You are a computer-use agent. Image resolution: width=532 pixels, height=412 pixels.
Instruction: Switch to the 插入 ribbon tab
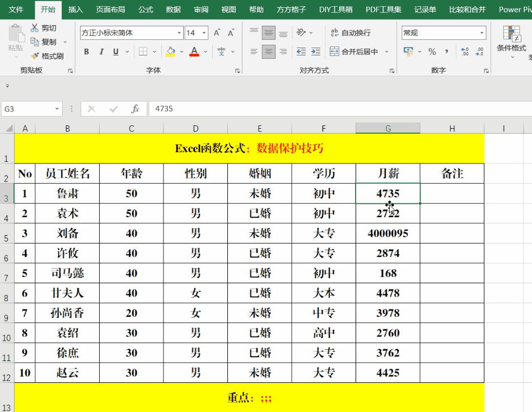pos(75,9)
